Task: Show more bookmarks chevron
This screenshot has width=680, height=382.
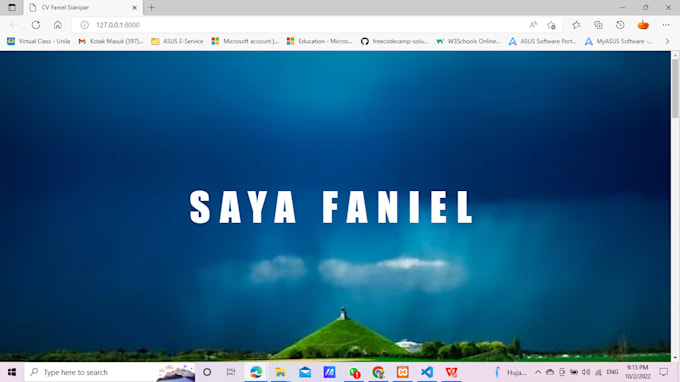Action: point(667,41)
